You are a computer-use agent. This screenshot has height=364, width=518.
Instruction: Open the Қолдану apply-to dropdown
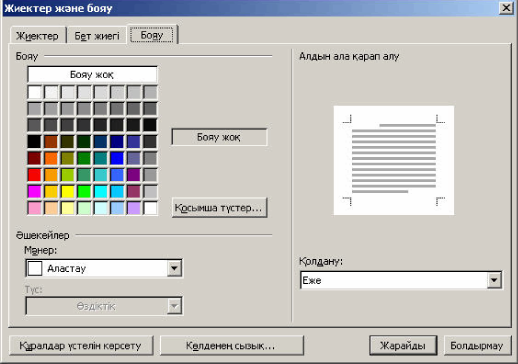[x=494, y=280]
